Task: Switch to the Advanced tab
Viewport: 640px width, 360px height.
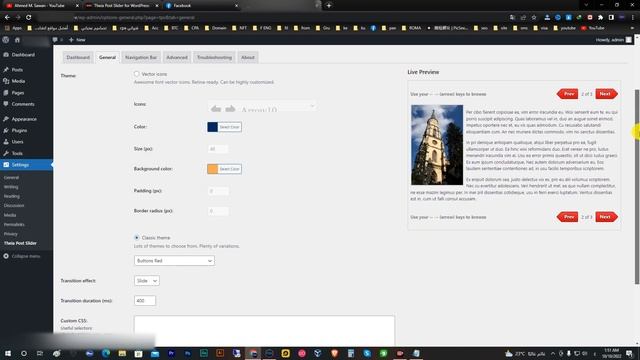Action: click(177, 58)
